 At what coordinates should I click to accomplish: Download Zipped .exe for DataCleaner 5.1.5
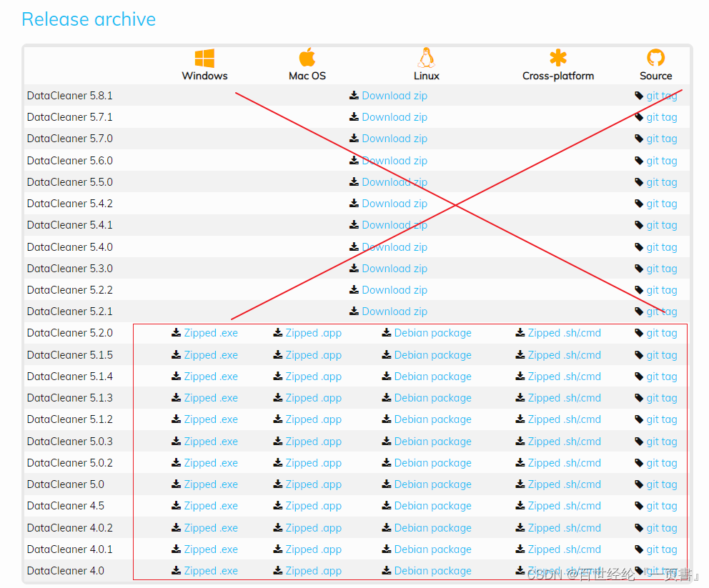pos(211,355)
